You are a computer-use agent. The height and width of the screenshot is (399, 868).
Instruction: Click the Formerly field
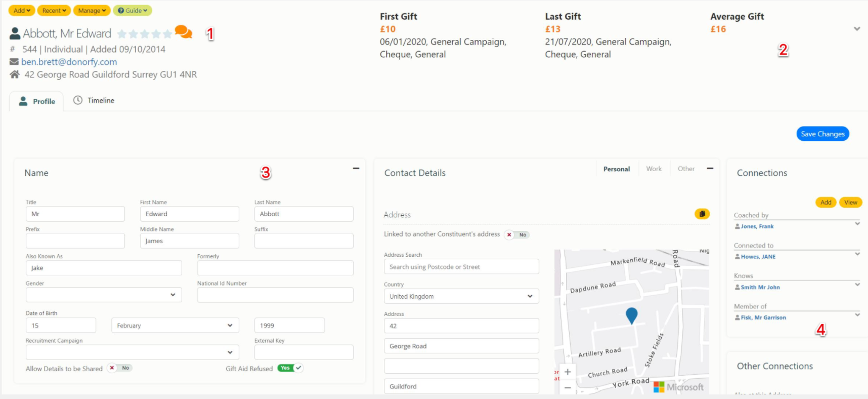[x=275, y=268]
